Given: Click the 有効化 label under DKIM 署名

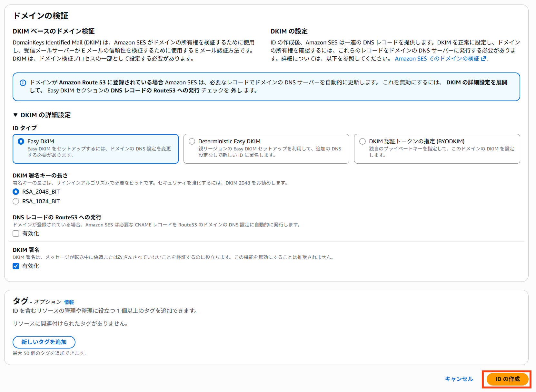Looking at the screenshot, I should pos(31,266).
